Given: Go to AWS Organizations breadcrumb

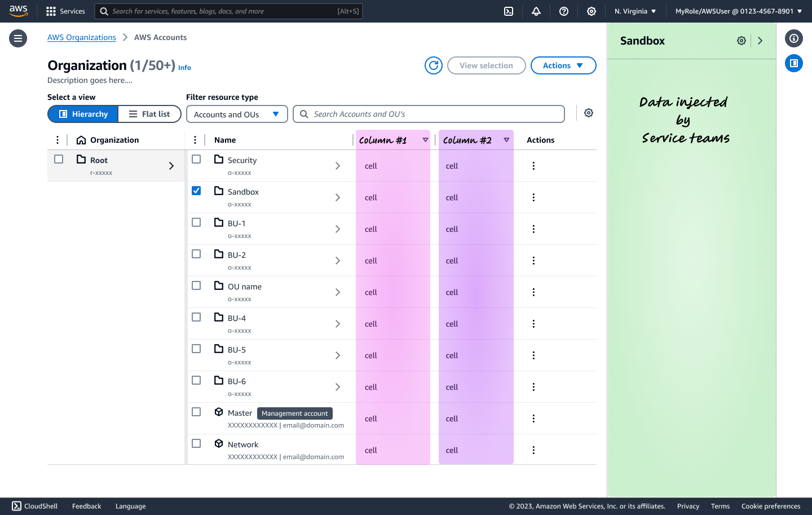Looking at the screenshot, I should coord(82,37).
